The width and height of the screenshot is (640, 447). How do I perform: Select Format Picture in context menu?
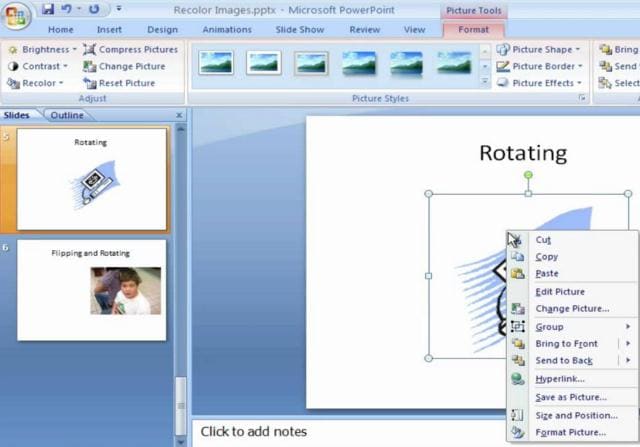pos(572,432)
